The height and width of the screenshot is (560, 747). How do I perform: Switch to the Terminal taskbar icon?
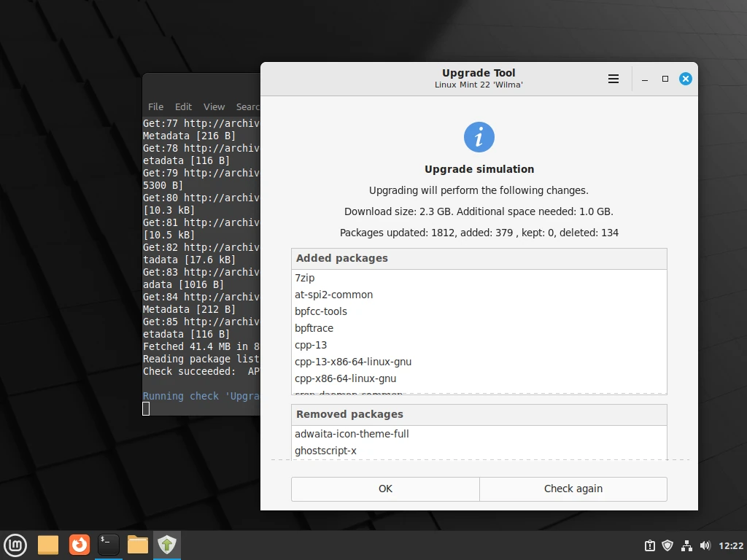(x=109, y=545)
